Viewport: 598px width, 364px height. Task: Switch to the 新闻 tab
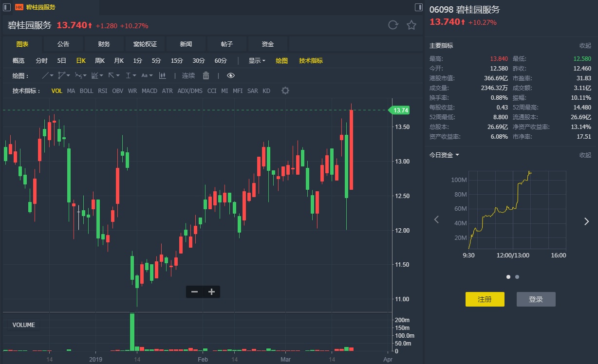pos(186,44)
